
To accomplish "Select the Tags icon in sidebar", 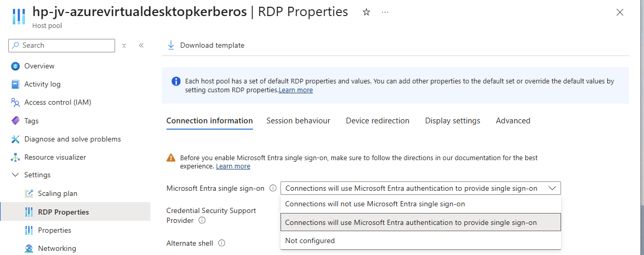I will (x=15, y=121).
